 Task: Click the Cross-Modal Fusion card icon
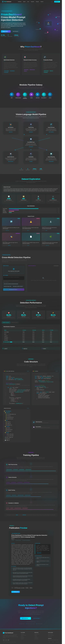[31, 139]
